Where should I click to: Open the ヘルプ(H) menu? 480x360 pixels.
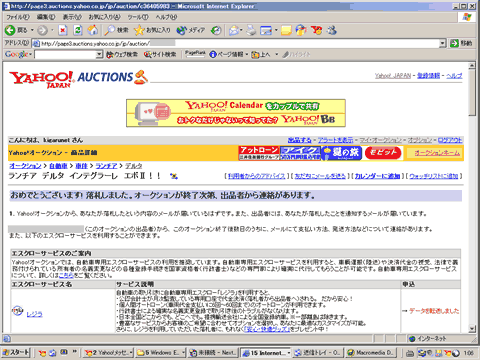tap(166, 17)
